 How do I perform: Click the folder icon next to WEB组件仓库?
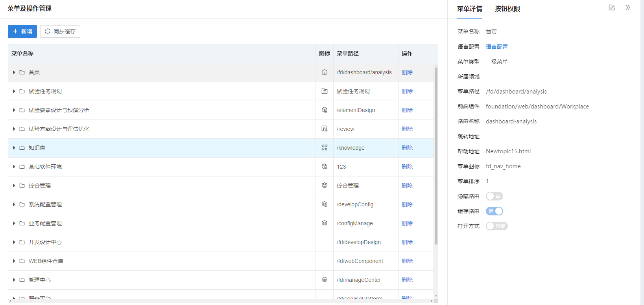[22, 261]
